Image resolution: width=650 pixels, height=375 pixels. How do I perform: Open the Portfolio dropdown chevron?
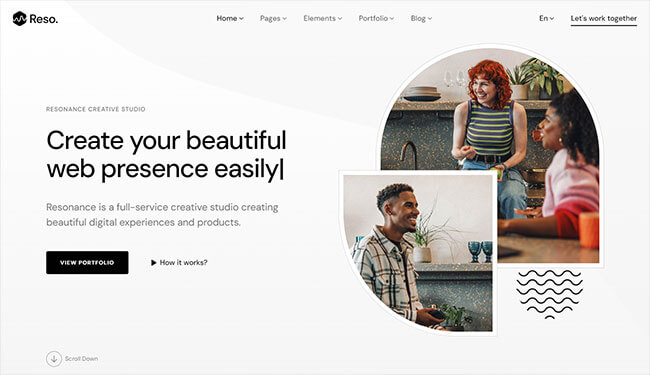(392, 19)
